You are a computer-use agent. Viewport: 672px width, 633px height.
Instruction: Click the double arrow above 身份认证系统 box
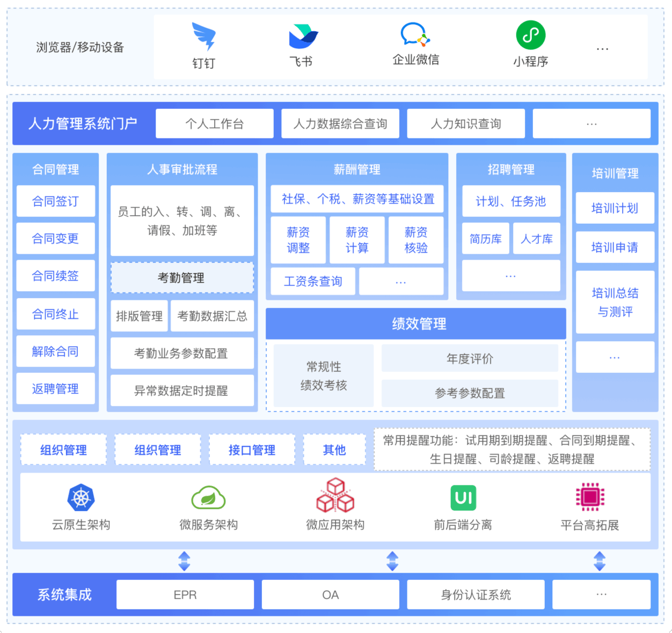[x=392, y=561]
